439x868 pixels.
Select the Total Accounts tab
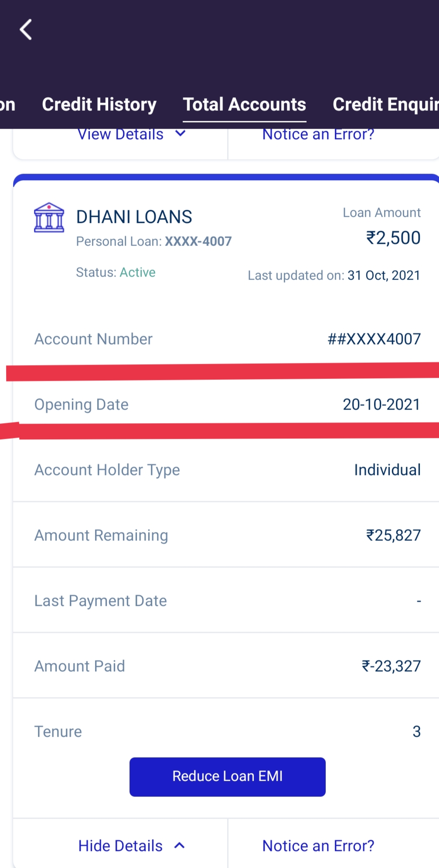click(x=244, y=105)
